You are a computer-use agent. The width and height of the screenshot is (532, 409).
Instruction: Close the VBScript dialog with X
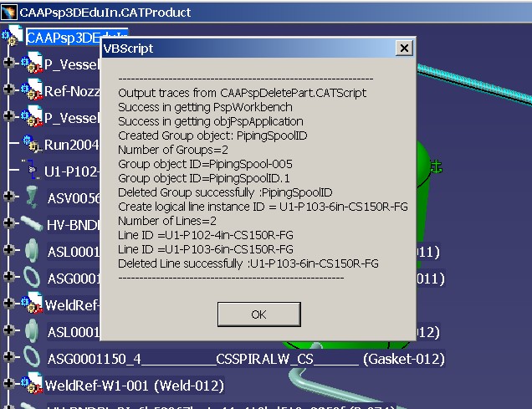click(x=403, y=49)
